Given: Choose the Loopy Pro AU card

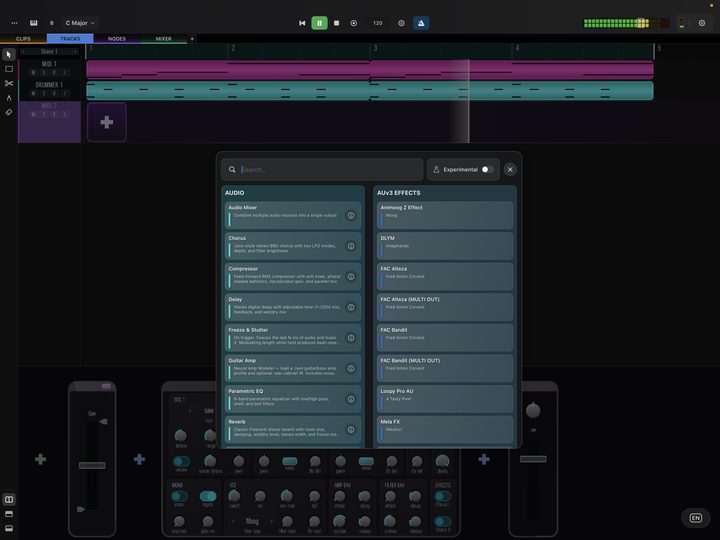Looking at the screenshot, I should [x=445, y=399].
